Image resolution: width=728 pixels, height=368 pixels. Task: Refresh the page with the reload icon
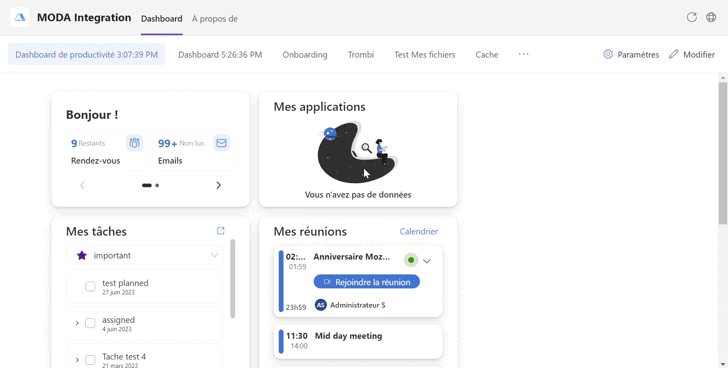(x=691, y=18)
